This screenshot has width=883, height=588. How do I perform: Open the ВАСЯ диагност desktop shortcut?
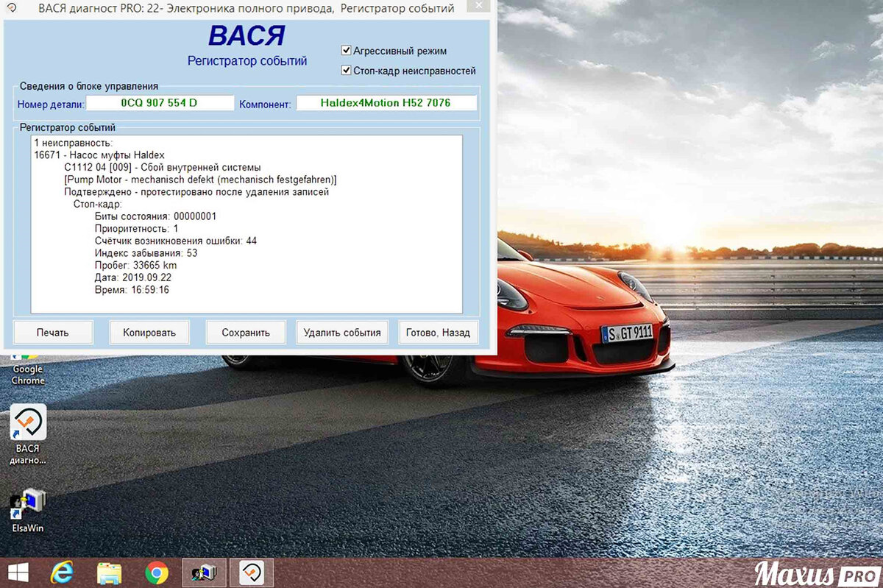click(28, 434)
